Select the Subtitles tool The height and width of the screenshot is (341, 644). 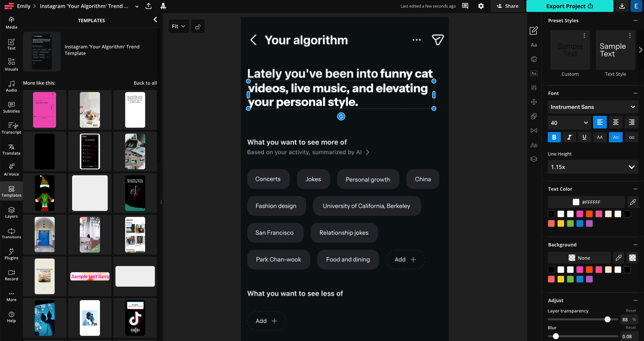(x=11, y=107)
